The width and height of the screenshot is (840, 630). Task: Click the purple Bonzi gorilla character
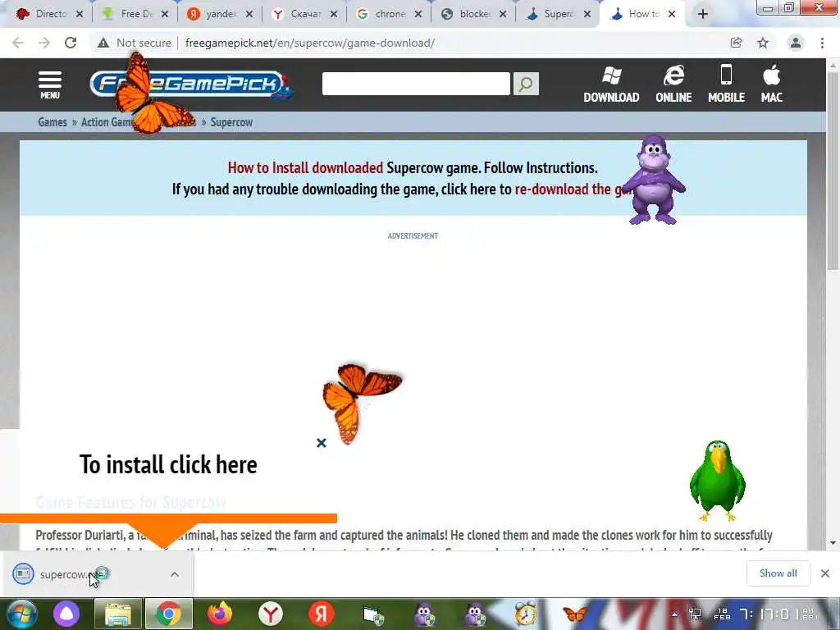(654, 180)
